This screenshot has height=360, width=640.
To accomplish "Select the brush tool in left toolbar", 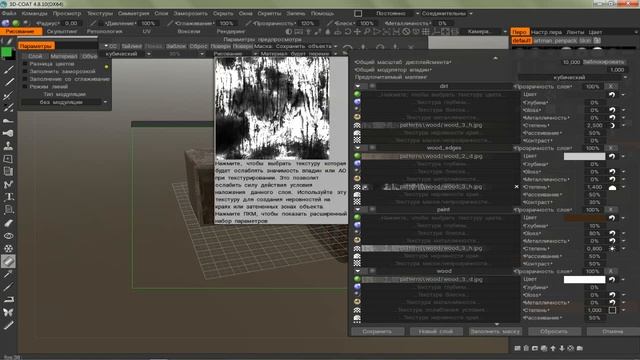I will tap(8, 70).
